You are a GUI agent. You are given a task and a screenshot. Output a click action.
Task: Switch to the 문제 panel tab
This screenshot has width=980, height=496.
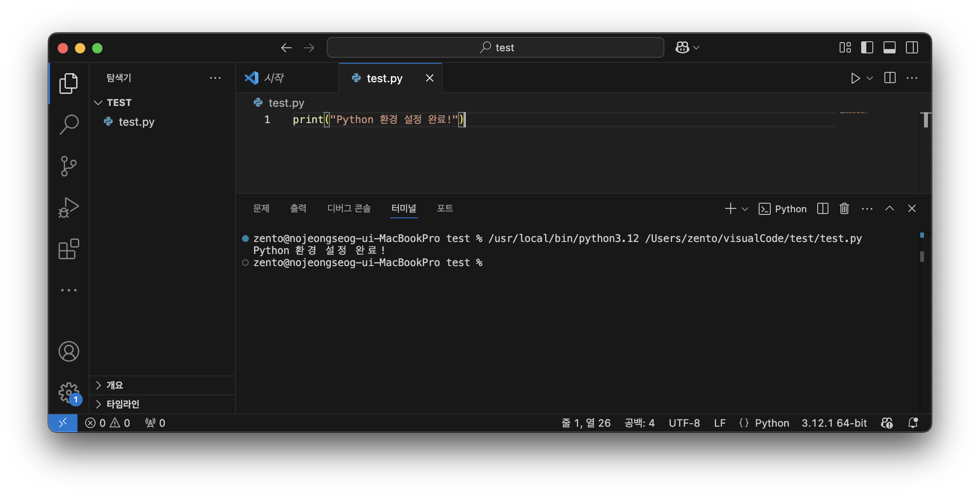click(261, 208)
